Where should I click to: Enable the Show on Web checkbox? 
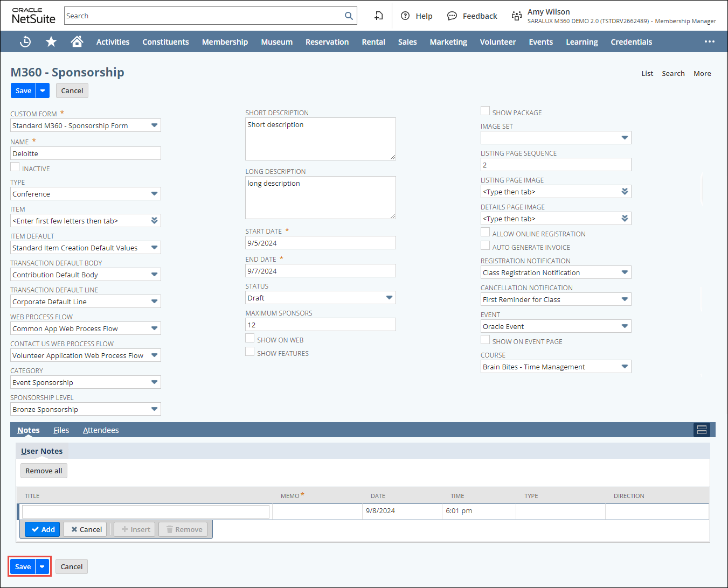pyautogui.click(x=250, y=338)
